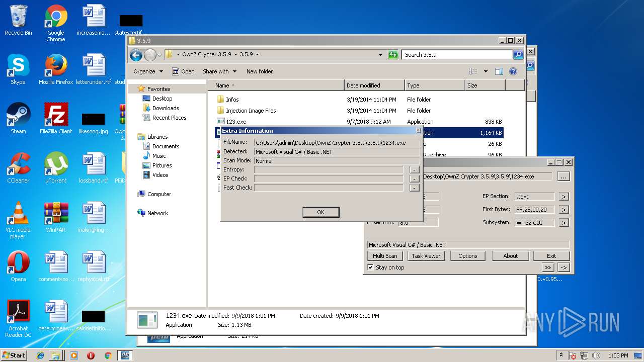Select the Injection Image Files folder
The image size is (644, 362).
(x=360, y=111)
